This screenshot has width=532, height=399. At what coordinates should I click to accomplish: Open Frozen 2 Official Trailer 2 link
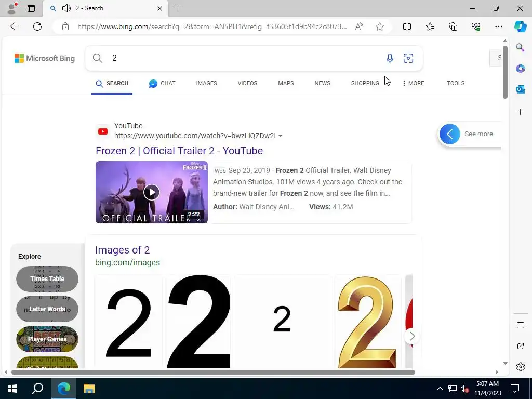179,151
